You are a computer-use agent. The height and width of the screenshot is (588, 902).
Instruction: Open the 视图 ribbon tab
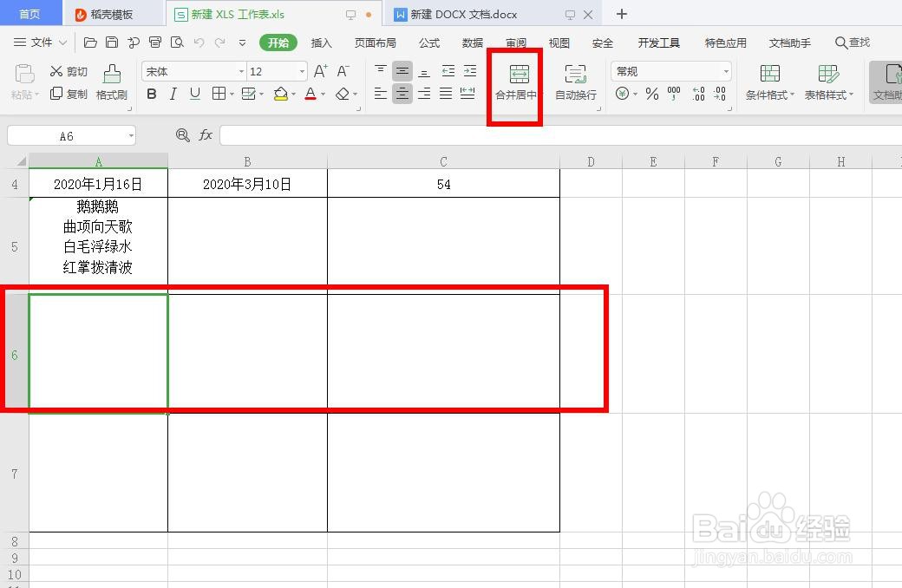559,42
